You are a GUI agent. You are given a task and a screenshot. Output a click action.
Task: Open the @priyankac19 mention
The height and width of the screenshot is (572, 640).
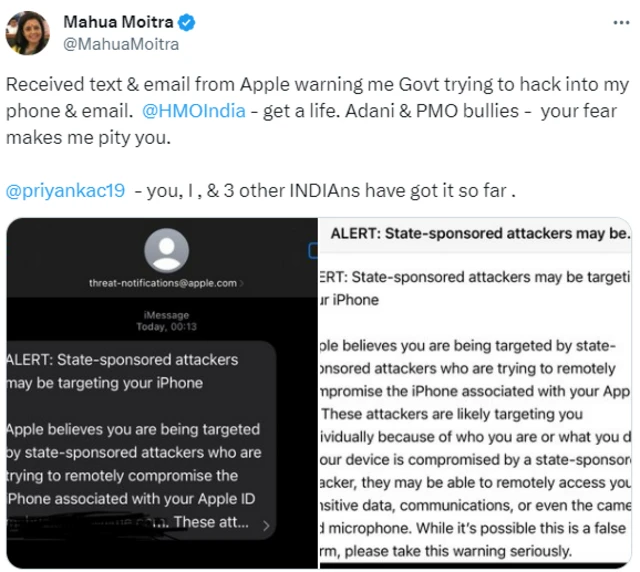pyautogui.click(x=67, y=190)
